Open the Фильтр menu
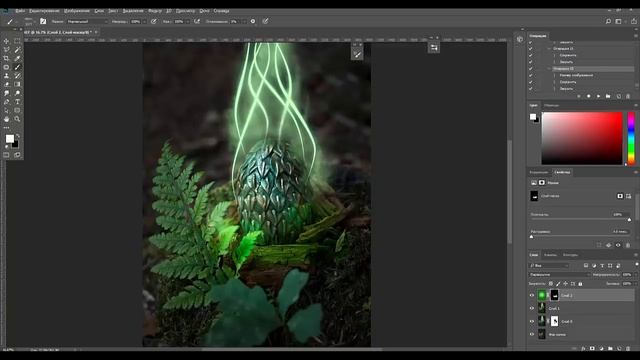The height and width of the screenshot is (360, 640). click(155, 11)
